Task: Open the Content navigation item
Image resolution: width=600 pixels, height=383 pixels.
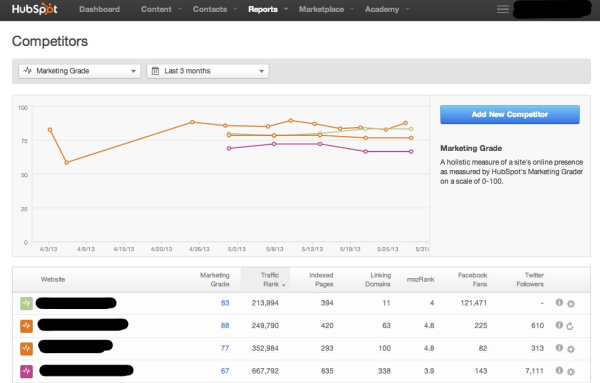Action: coord(156,9)
